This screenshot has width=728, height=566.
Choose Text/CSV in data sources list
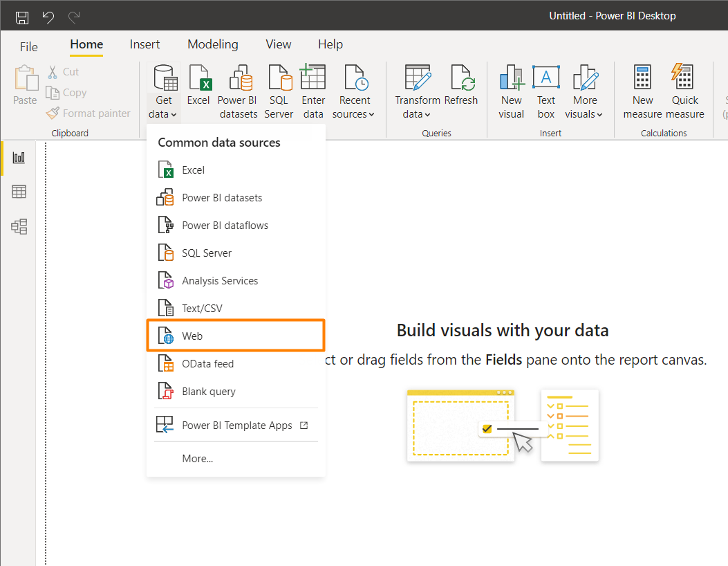[x=235, y=309]
